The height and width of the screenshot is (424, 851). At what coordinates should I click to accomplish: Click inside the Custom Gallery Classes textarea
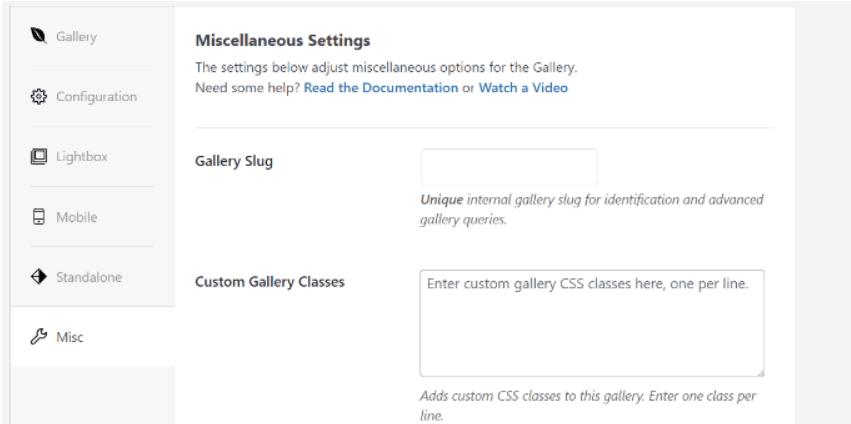pos(591,322)
